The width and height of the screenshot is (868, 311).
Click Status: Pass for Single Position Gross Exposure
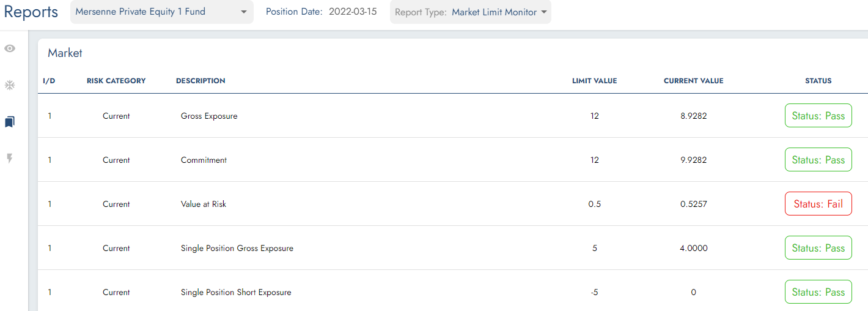pos(818,248)
